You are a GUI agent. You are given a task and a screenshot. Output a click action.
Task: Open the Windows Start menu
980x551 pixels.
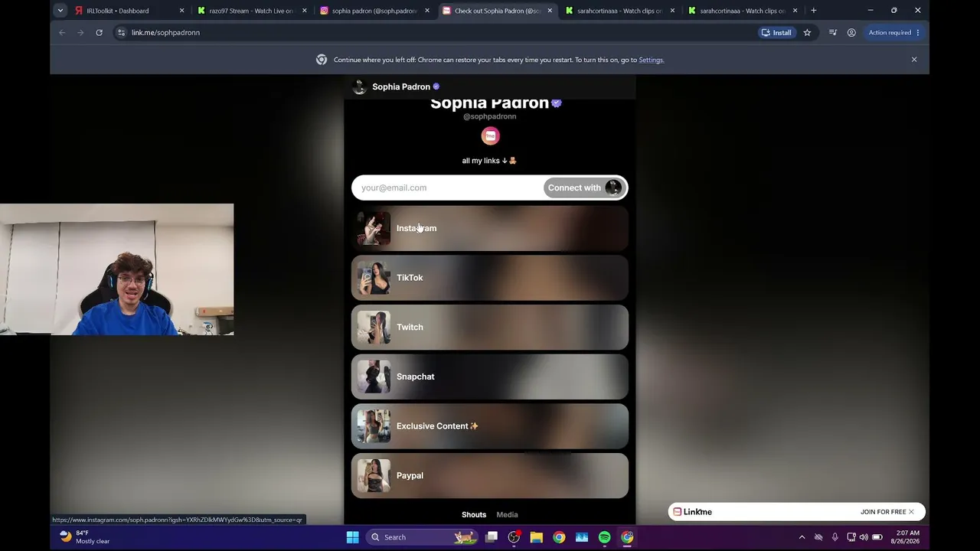[352, 537]
